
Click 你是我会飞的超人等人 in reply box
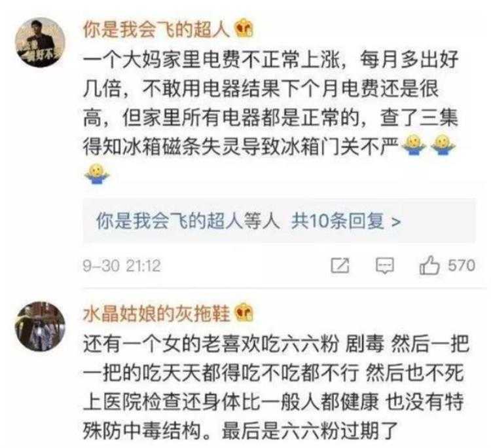point(188,221)
